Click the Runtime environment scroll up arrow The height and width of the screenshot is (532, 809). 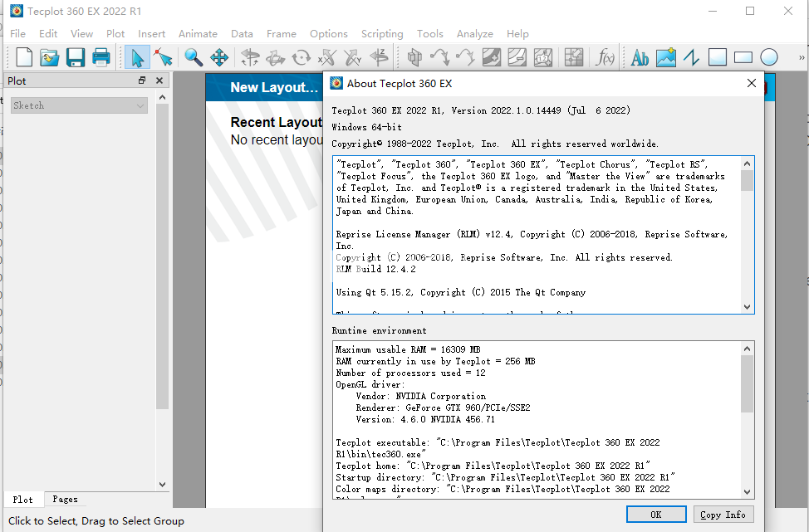point(747,349)
